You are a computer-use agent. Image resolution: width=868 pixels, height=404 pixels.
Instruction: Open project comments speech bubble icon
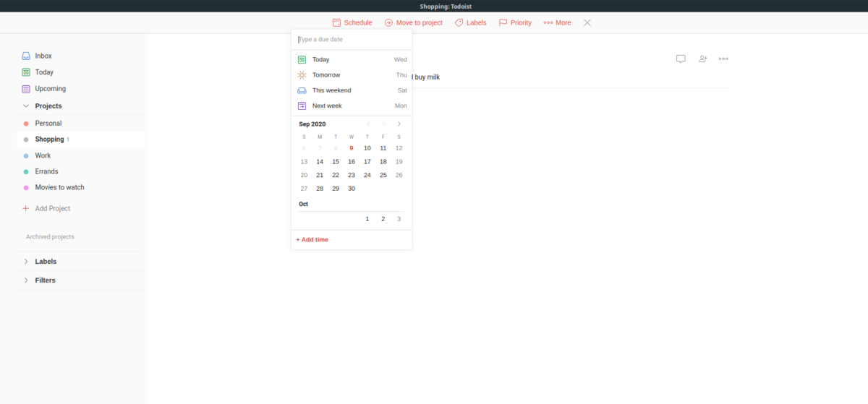coord(681,59)
